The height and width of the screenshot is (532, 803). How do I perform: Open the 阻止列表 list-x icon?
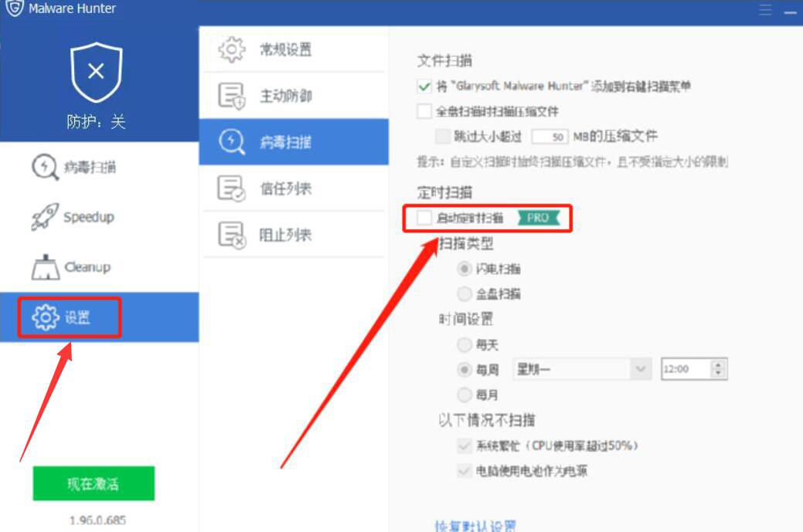click(232, 235)
